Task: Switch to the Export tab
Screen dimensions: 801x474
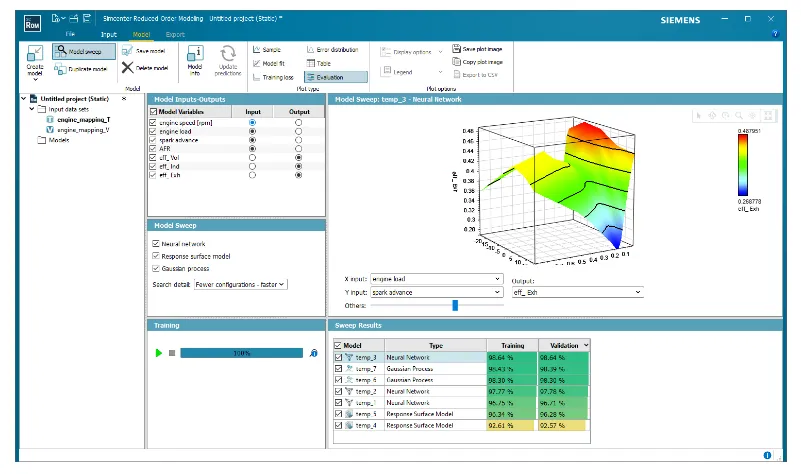Action: 175,34
